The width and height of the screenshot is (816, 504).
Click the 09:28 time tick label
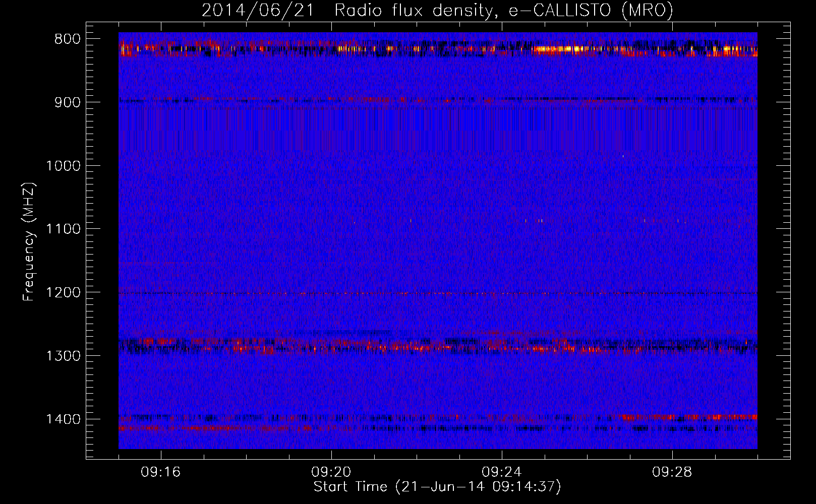[x=672, y=472]
